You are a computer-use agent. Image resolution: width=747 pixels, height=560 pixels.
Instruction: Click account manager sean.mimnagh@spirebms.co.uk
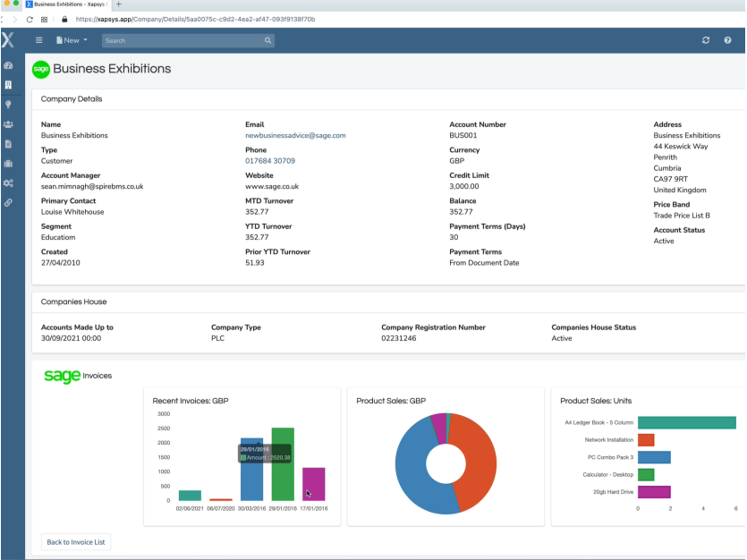(x=92, y=186)
